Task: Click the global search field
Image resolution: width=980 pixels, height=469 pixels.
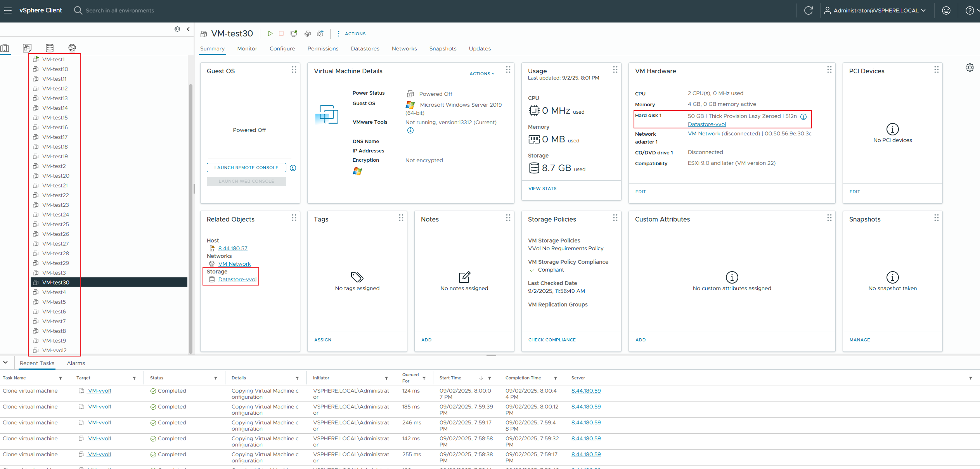Action: 120,10
